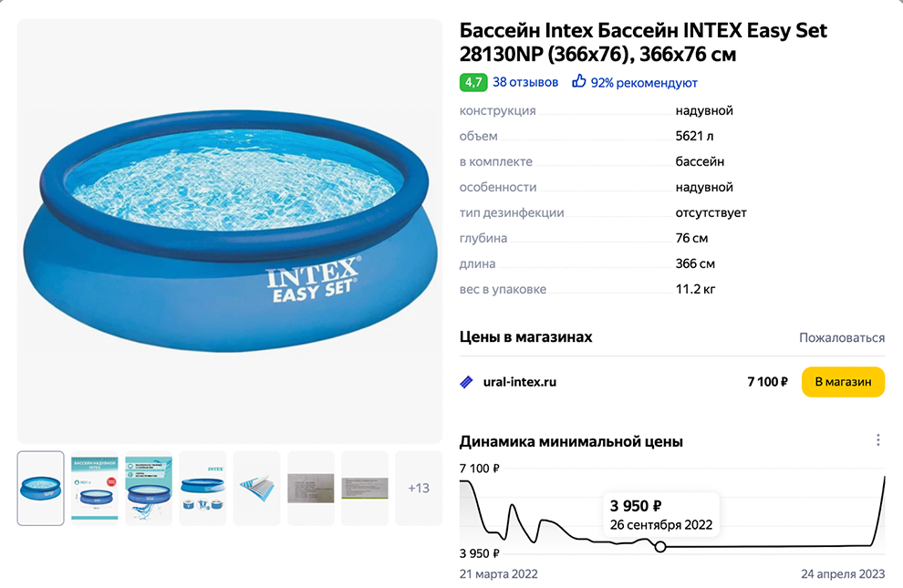Viewport: 903px width, 588px height.
Task: Select the seventh thumbnail with green-striped label
Action: pos(365,488)
